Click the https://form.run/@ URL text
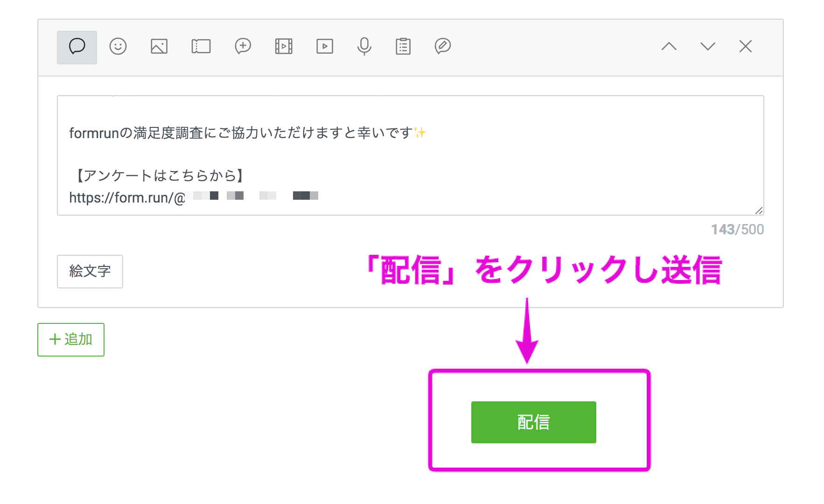This screenshot has height=504, width=824. (x=127, y=198)
